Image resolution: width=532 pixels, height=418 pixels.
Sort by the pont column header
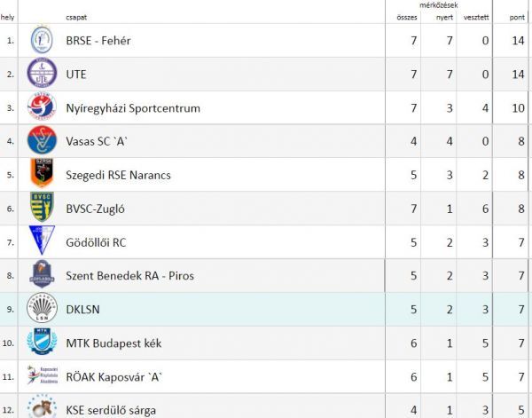517,18
